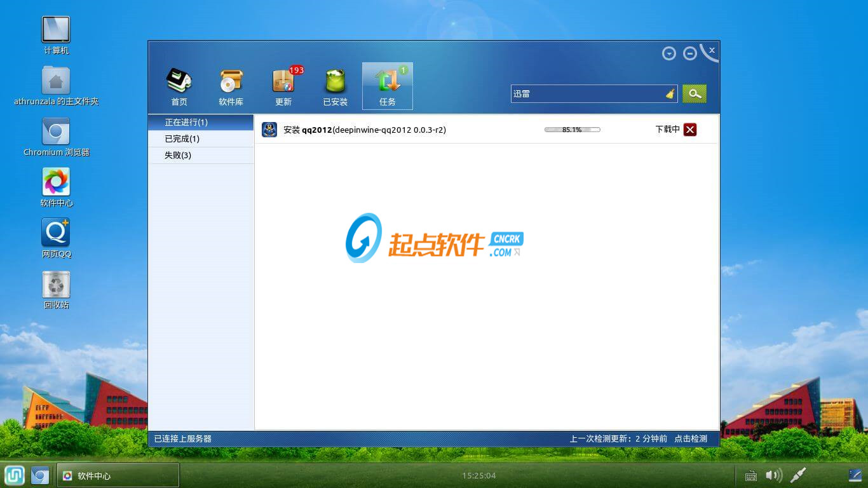Click the green magnifier search button

coord(695,94)
